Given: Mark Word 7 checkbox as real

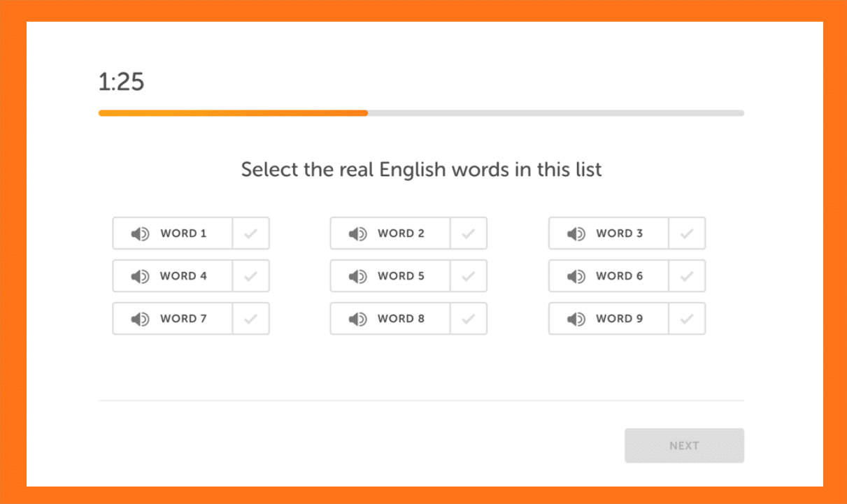Looking at the screenshot, I should pos(250,319).
